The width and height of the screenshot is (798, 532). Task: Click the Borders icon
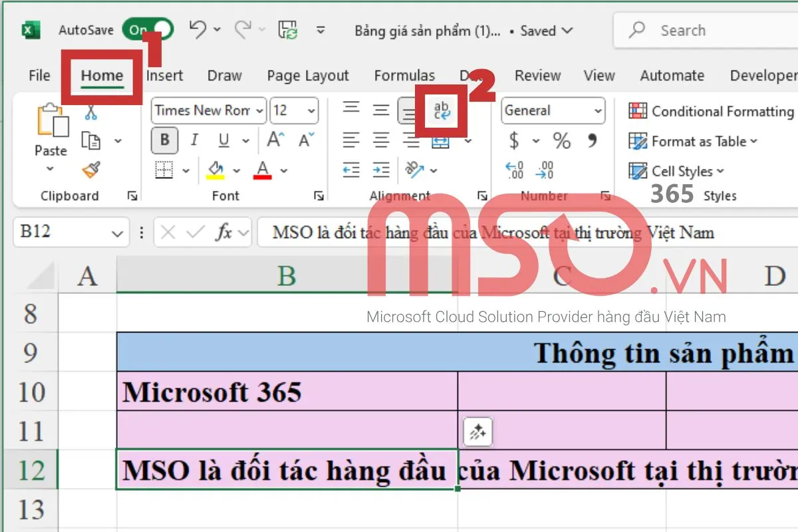tap(164, 170)
